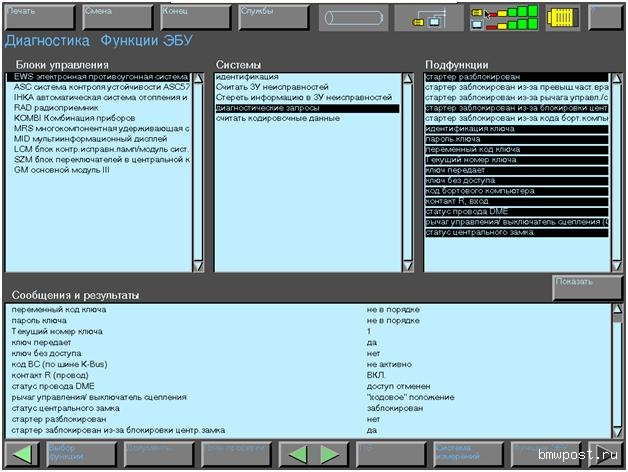This screenshot has height=472, width=628.
Task: Select EWS электронная противоугонная система
Action: (x=98, y=77)
